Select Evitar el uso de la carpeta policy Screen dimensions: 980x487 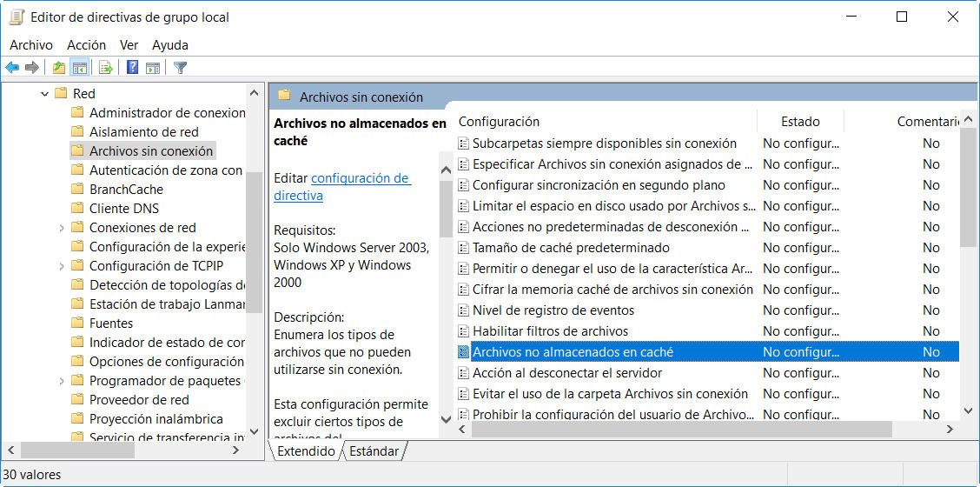tap(610, 394)
